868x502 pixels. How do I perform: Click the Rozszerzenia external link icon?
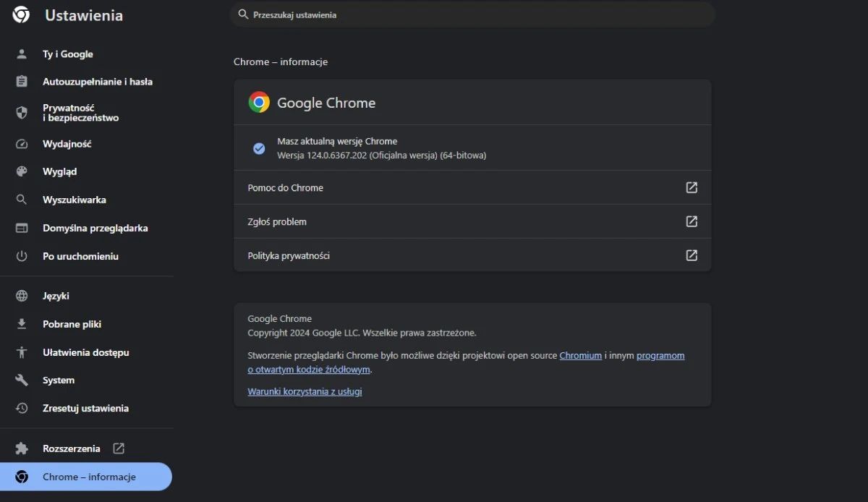click(x=118, y=448)
